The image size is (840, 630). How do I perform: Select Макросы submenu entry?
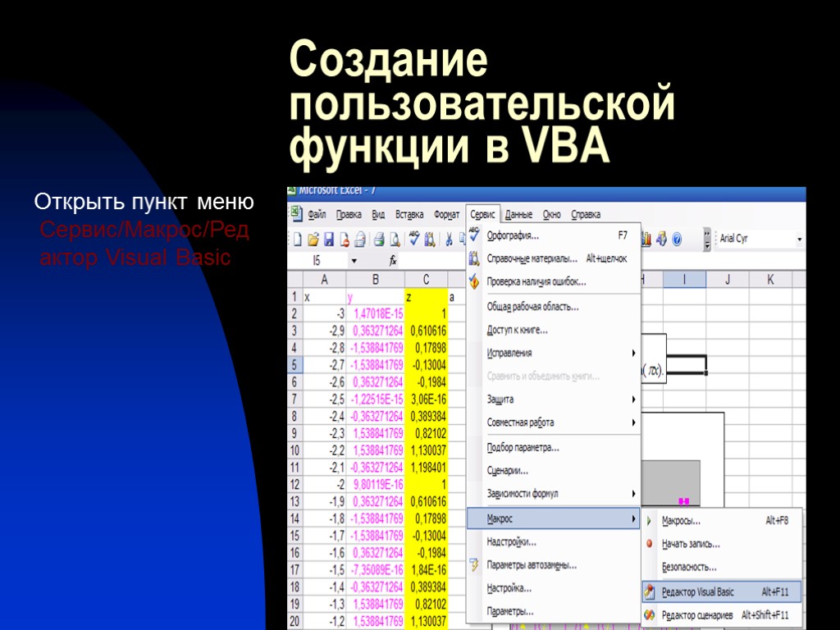(722, 520)
